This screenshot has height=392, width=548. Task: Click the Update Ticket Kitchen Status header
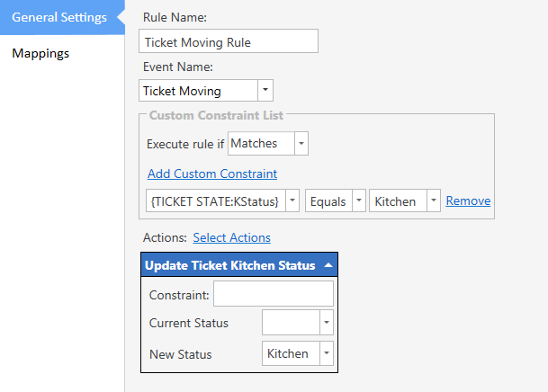[229, 265]
